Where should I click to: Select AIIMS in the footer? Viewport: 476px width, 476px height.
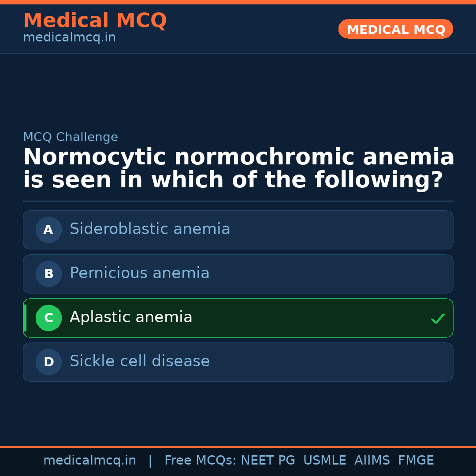[372, 461]
